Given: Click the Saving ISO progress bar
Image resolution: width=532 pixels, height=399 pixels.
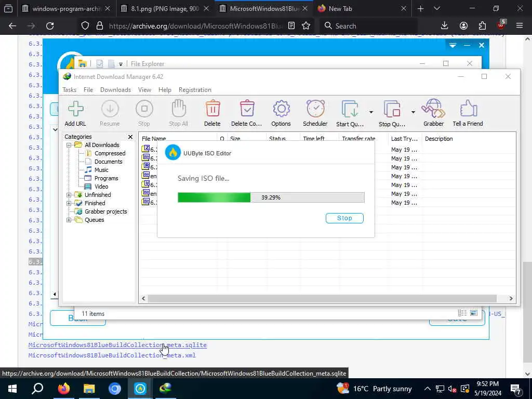Looking at the screenshot, I should tap(271, 197).
